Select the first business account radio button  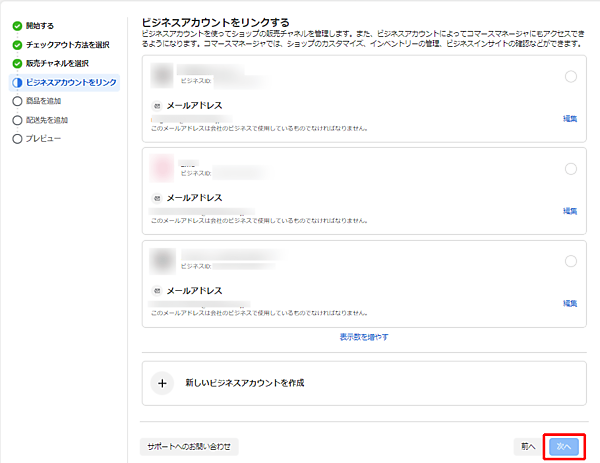coord(571,77)
